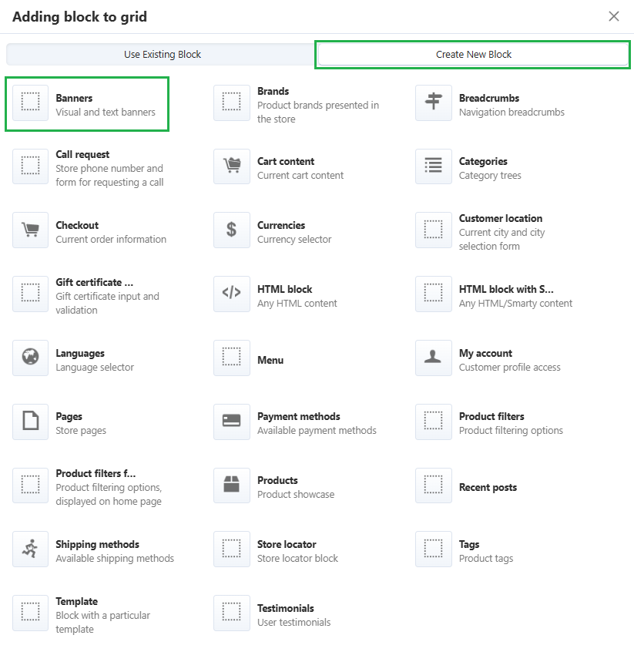This screenshot has width=634, height=672.
Task: Click the Gift certificate block icon
Action: [x=30, y=294]
